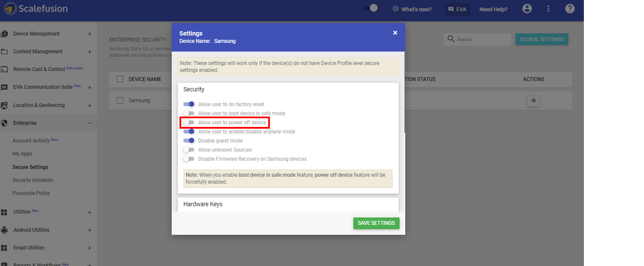Screen dimensions: 644x266
Task: Open Account Activity under Enterprise
Action: (x=31, y=141)
